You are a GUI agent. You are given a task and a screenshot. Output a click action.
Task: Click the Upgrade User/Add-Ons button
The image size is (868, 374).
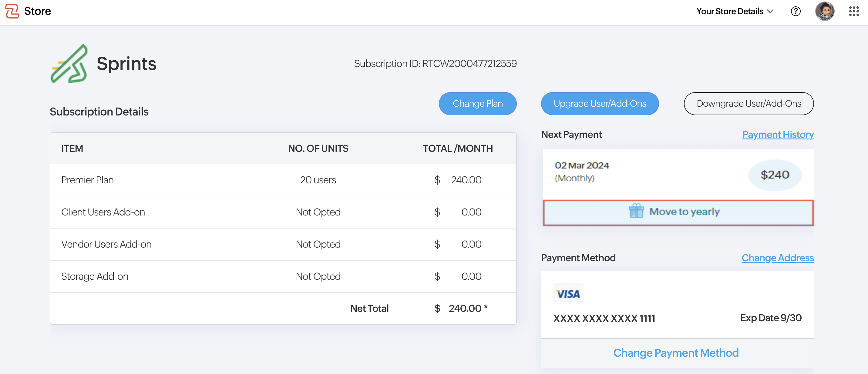(x=600, y=104)
